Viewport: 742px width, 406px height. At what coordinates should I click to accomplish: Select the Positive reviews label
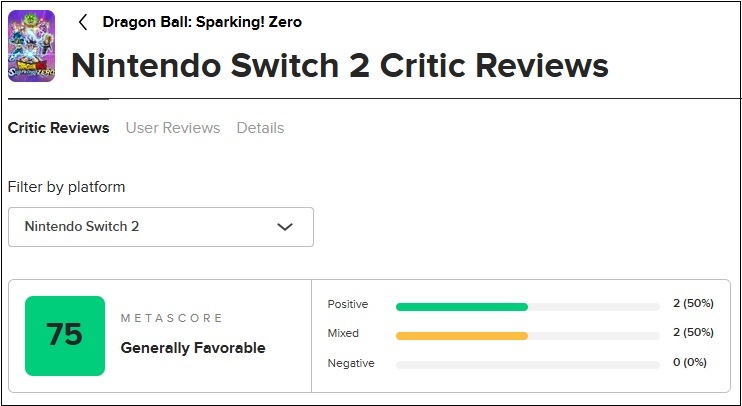point(347,304)
